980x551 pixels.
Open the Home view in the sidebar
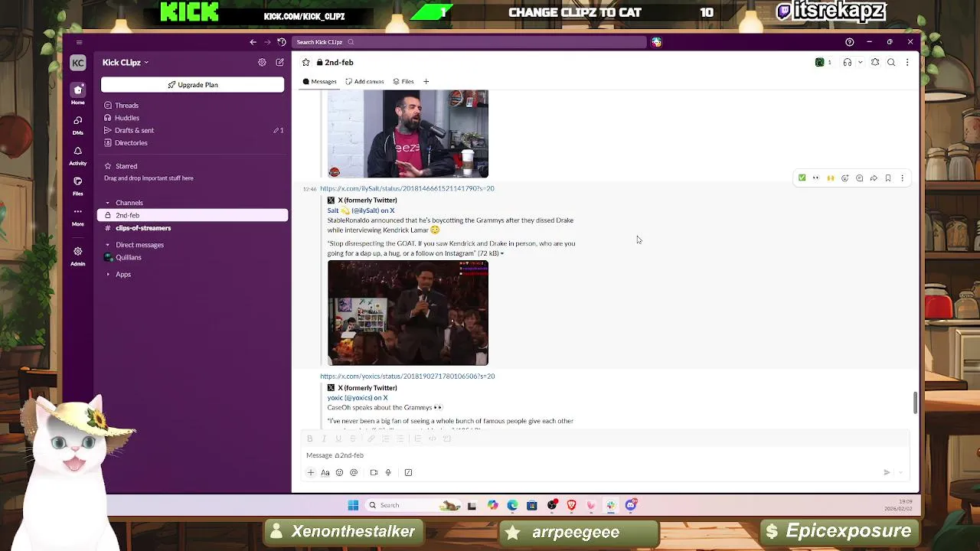[77, 93]
